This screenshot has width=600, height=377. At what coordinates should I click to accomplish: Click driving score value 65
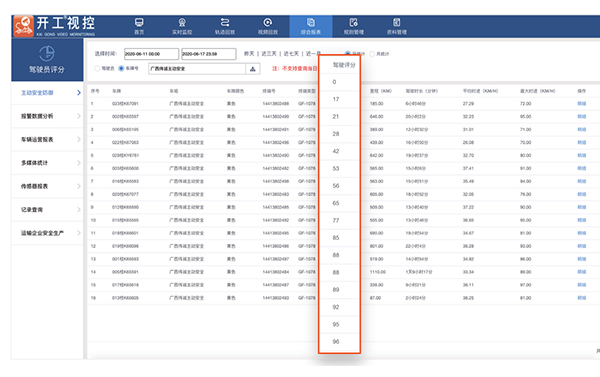(336, 203)
